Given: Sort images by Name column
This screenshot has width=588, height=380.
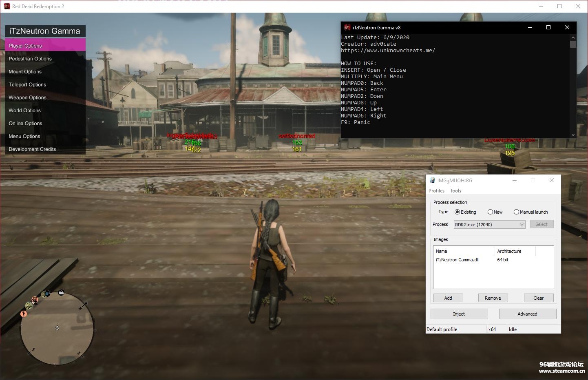Looking at the screenshot, I should (x=464, y=251).
